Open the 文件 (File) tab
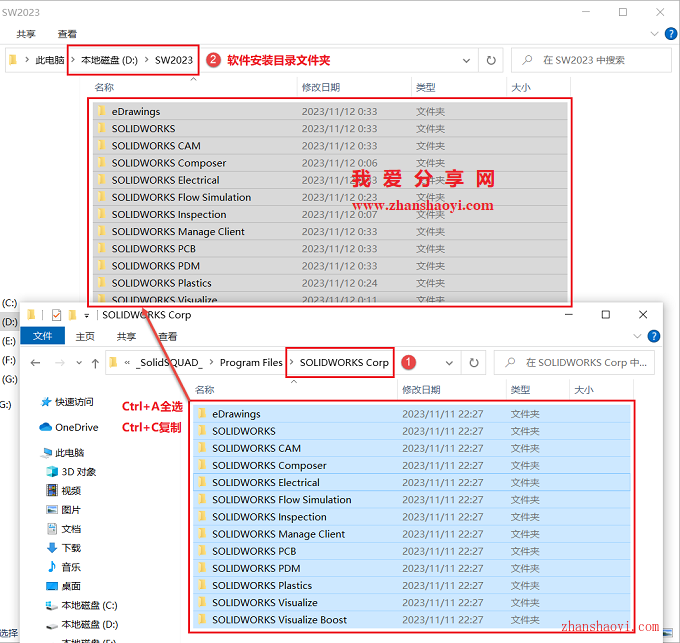The width and height of the screenshot is (680, 643). click(42, 336)
